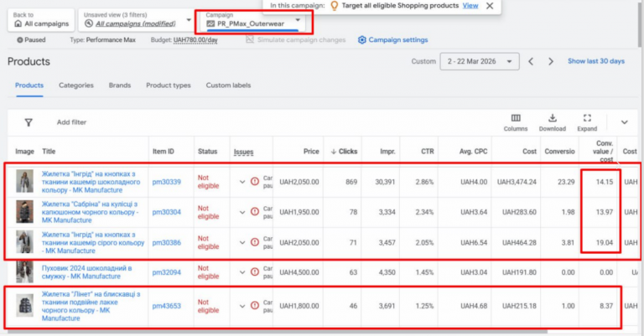Click item ID pm32094
Screen dimensions: 644x336
[x=166, y=272]
